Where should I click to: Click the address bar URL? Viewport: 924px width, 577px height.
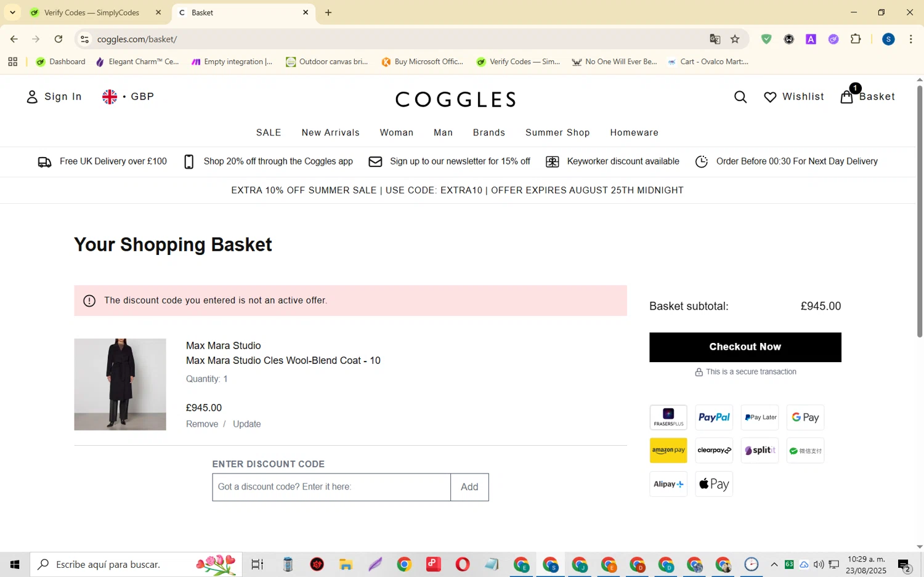(137, 39)
